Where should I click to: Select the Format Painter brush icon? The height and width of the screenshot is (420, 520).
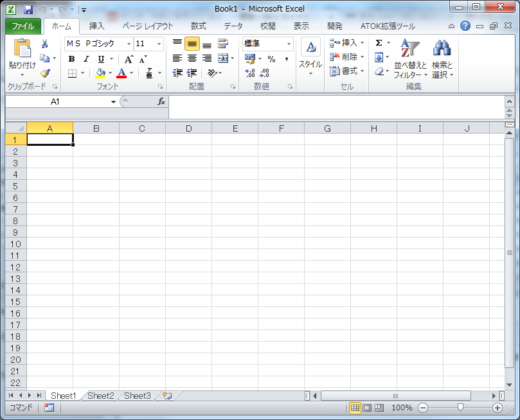click(45, 73)
